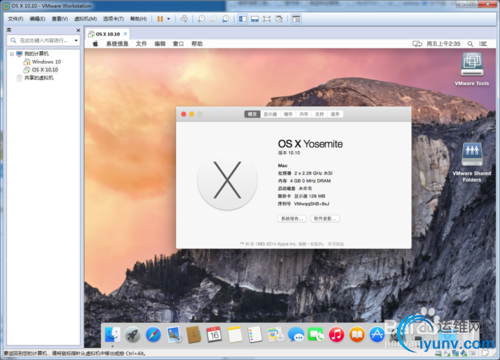The image size is (500, 360).
Task: Take a VM snapshot via toolbar icon
Action: click(201, 19)
